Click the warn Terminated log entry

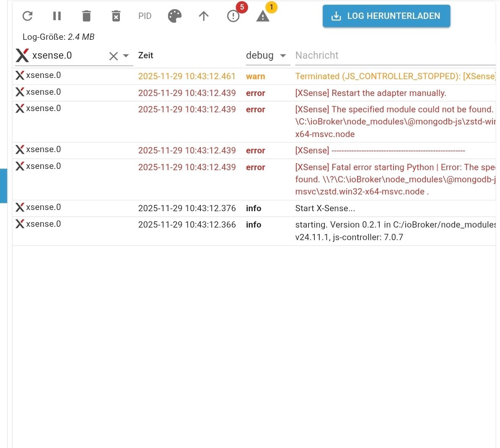[x=254, y=76]
